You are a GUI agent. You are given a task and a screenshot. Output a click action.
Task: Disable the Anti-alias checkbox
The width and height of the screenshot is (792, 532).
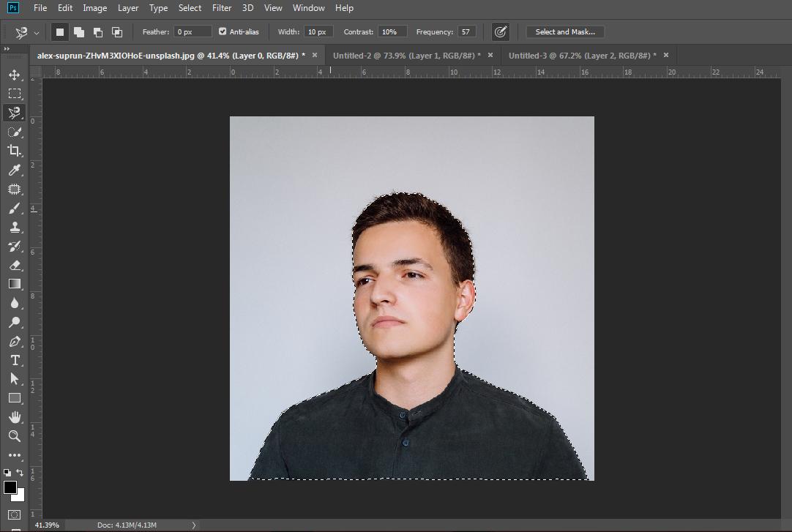pos(222,31)
